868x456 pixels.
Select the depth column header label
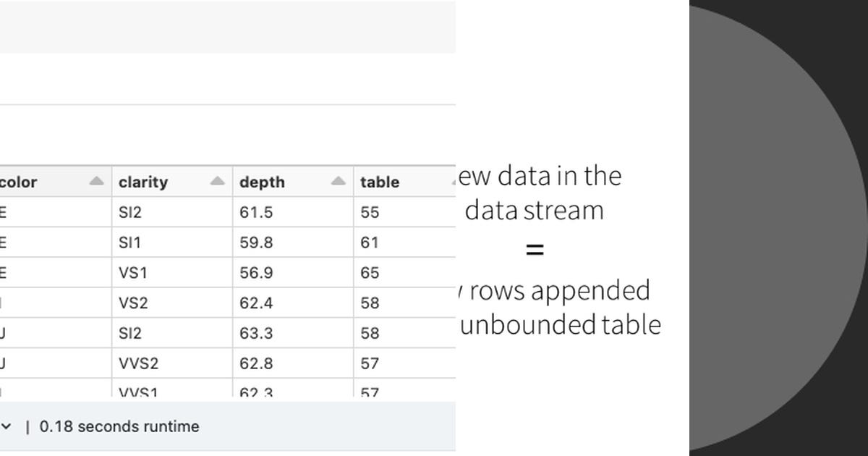(x=262, y=182)
